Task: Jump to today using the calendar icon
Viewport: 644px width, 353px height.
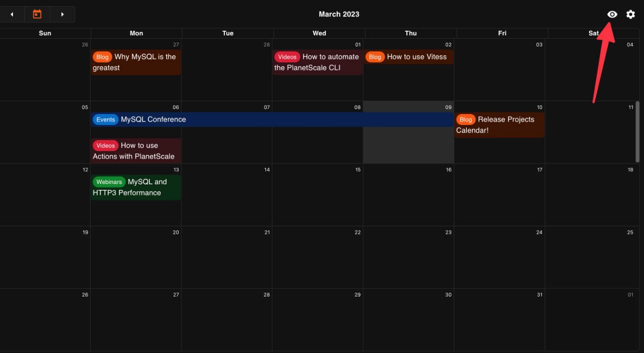Action: coord(37,14)
